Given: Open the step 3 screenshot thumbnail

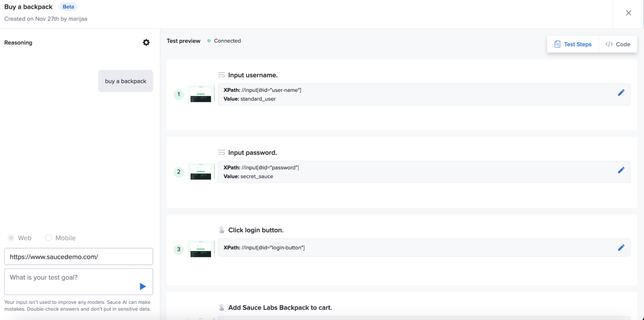Looking at the screenshot, I should [x=200, y=249].
